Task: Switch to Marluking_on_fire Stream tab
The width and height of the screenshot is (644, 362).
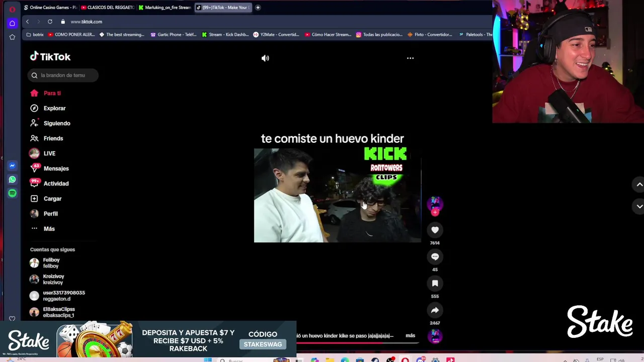Action: click(165, 8)
